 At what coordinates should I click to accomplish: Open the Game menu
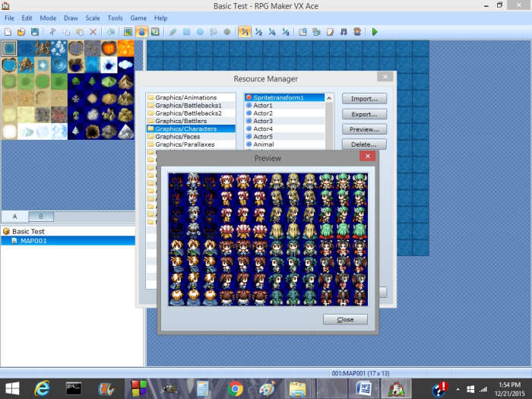[138, 18]
